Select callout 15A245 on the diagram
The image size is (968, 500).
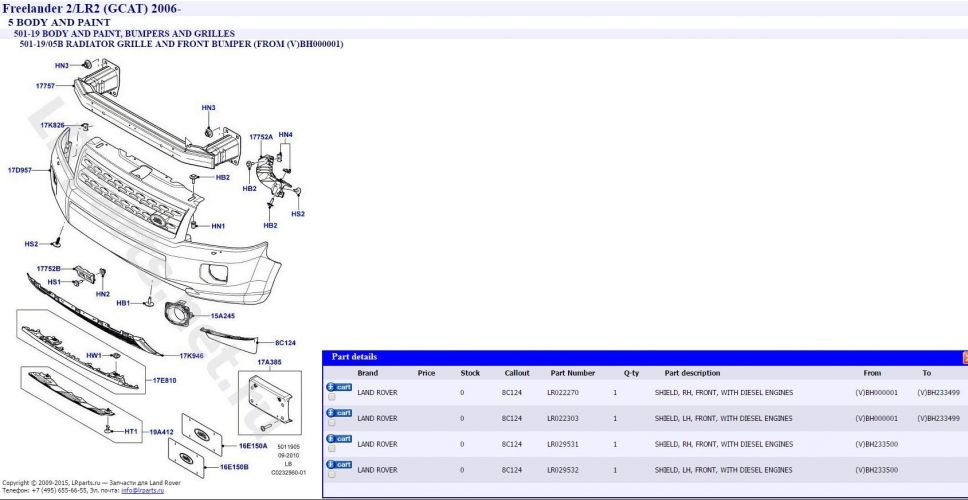click(223, 316)
